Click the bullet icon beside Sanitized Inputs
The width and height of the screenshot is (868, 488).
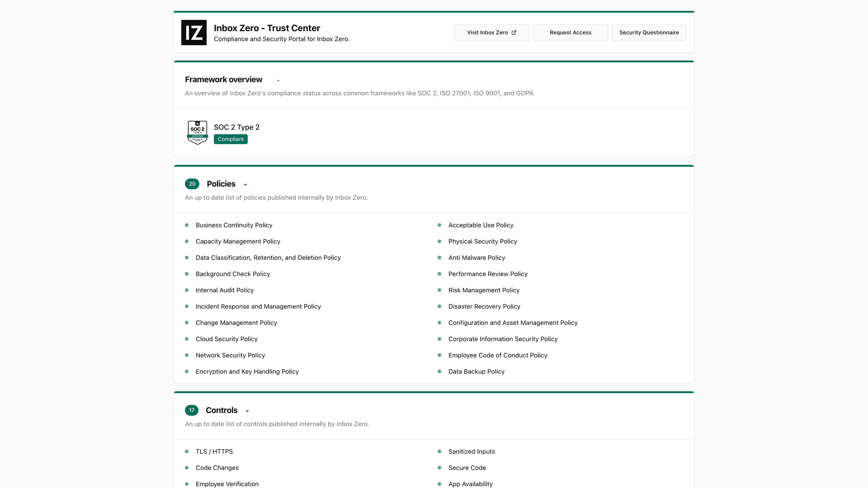[439, 451]
